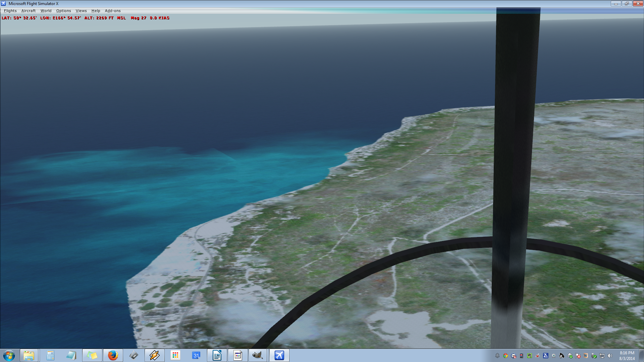Viewport: 644px width, 362px height.
Task: Click the ZoneAlarm Z tray icon
Action: click(x=546, y=356)
